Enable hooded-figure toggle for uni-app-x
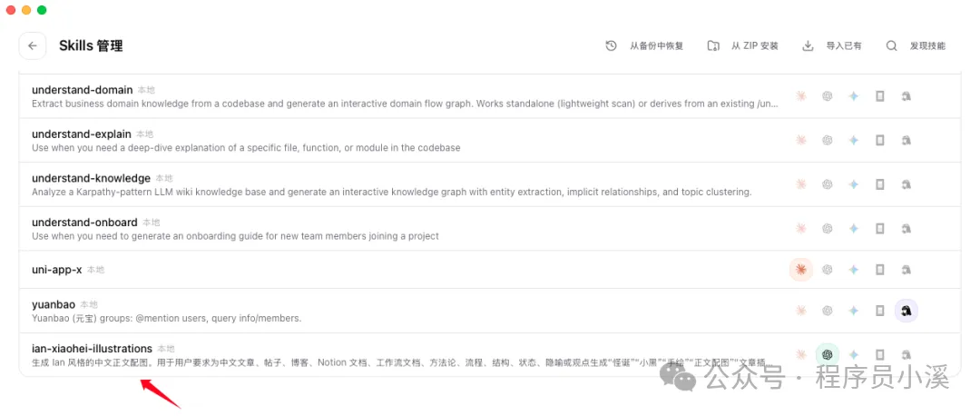 (906, 270)
